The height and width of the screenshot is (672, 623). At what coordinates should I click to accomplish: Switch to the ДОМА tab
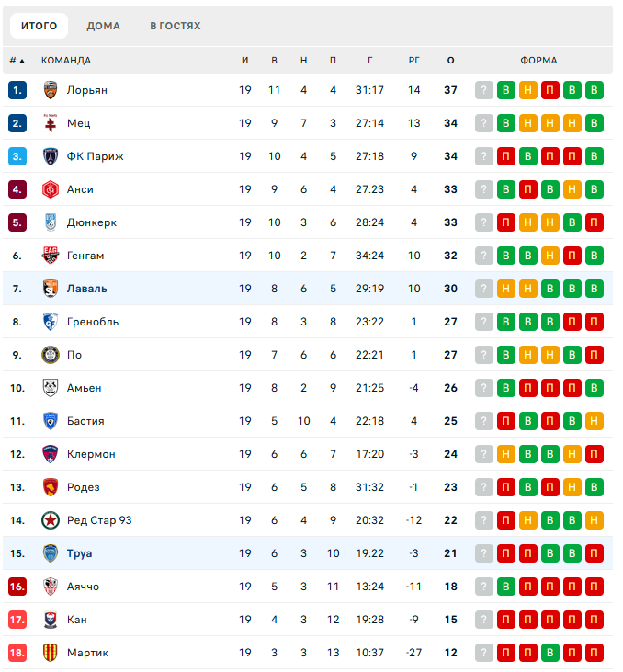point(103,26)
